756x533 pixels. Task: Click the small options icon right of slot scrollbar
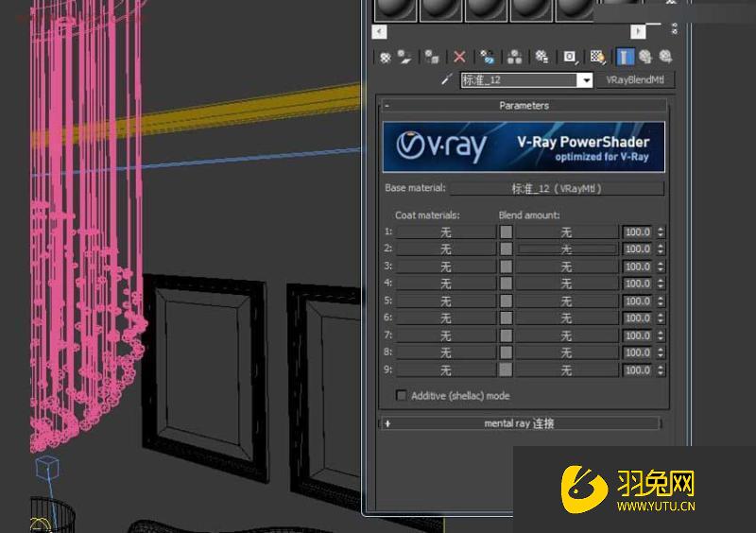click(674, 29)
